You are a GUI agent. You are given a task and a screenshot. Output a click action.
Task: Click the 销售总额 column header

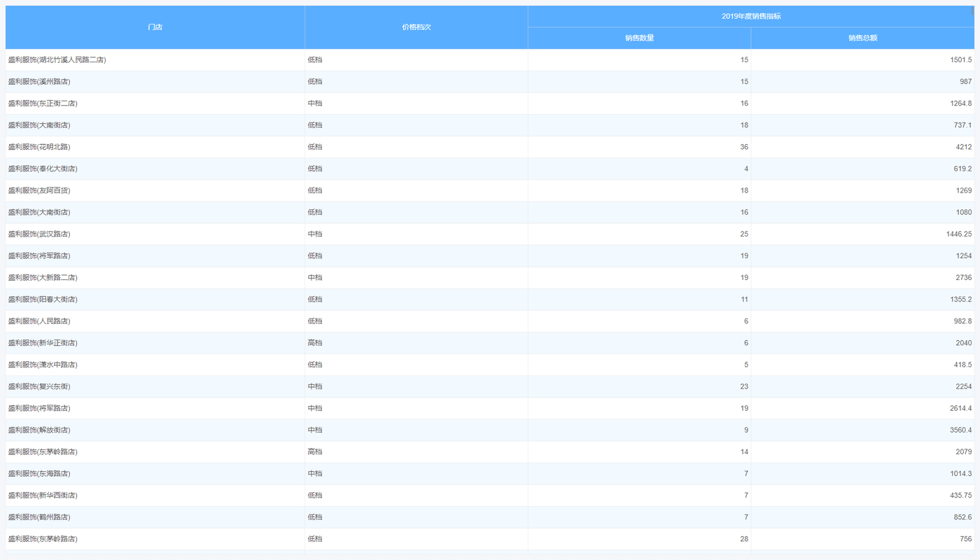click(862, 38)
